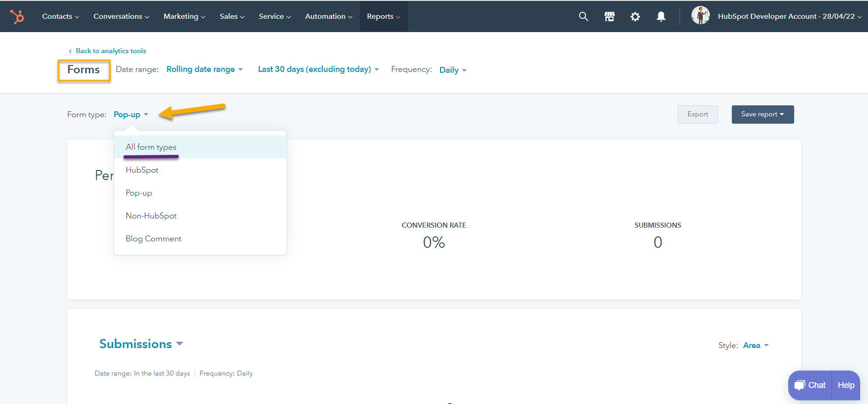868x404 pixels.
Task: Click the 'Frequency: Daily' chart caption
Action: (x=226, y=373)
